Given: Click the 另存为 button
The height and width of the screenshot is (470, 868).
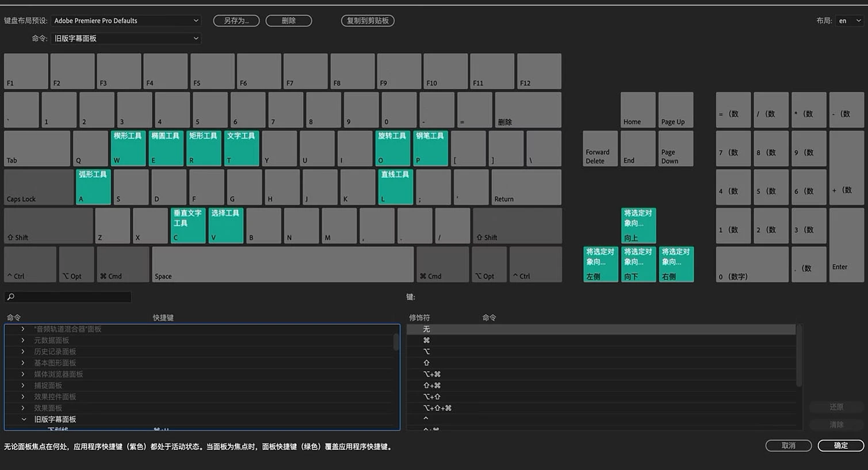Looking at the screenshot, I should 236,21.
